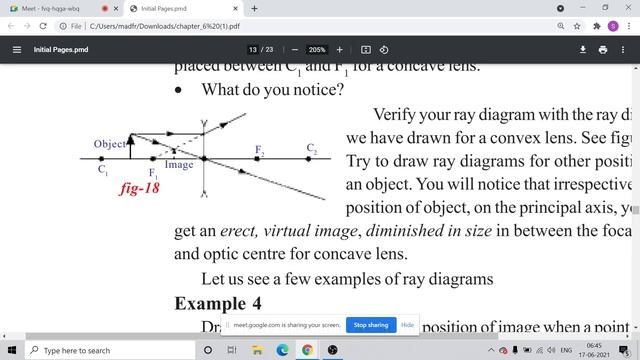Click the page number field showing 13
This screenshot has width=640, height=360.
[253, 50]
